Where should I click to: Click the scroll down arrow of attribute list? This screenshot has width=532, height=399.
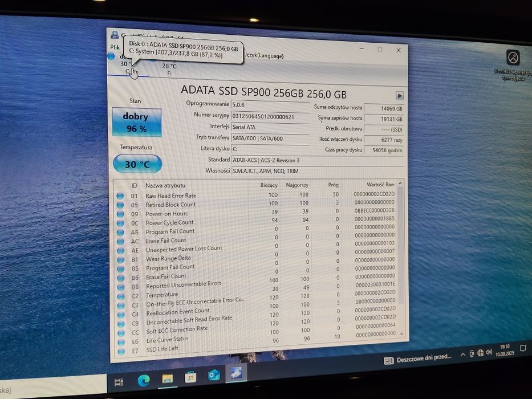[x=402, y=334]
